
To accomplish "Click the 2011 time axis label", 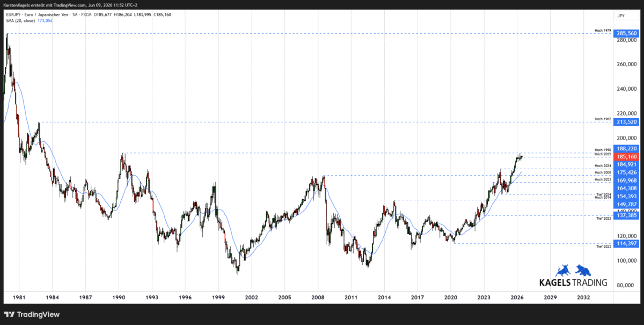I will click(351, 297).
